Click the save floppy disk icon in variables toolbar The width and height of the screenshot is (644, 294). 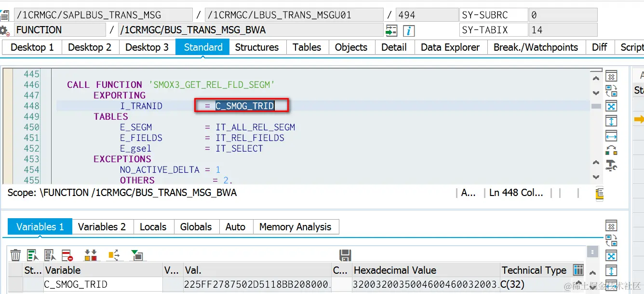click(x=345, y=255)
